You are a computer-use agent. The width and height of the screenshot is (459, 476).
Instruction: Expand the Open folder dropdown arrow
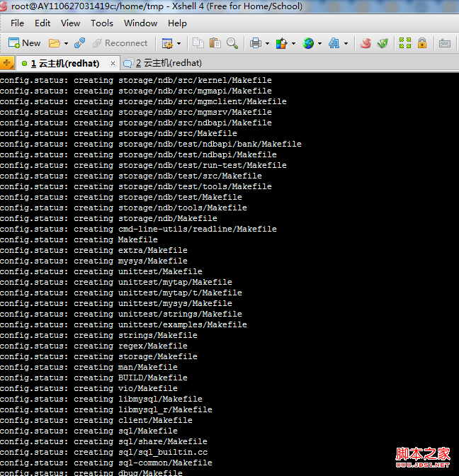click(x=65, y=43)
